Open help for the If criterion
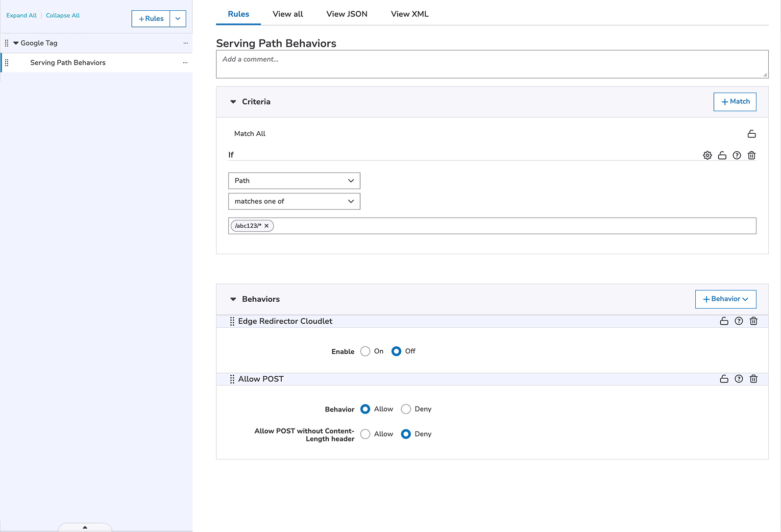Image resolution: width=781 pixels, height=532 pixels. (x=736, y=155)
